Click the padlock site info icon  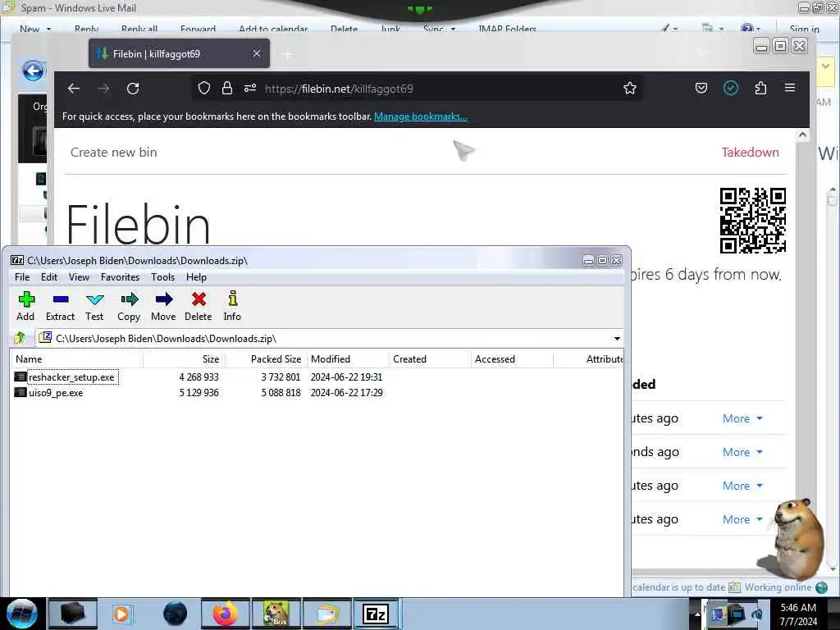tap(227, 89)
